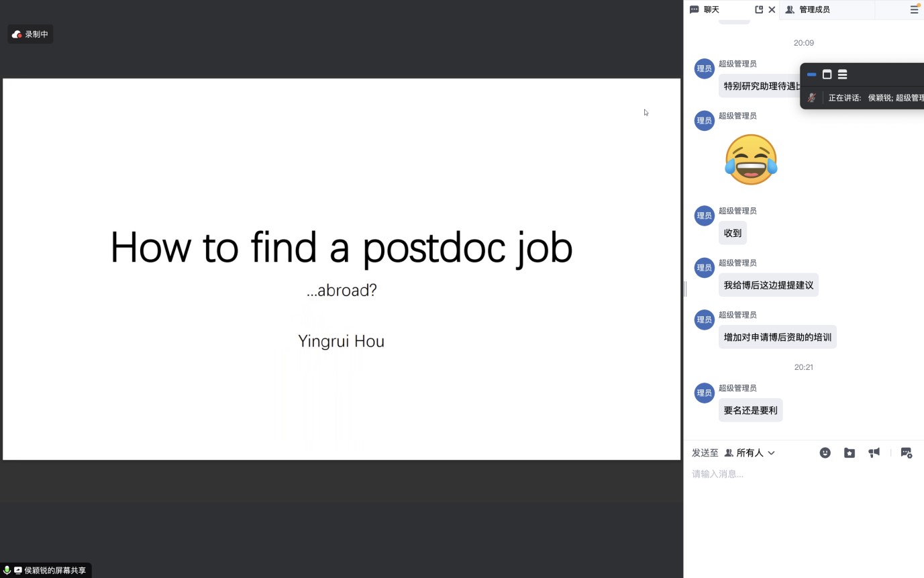This screenshot has height=578, width=924.
Task: Click the muted microphone icon in floating bar
Action: (811, 97)
